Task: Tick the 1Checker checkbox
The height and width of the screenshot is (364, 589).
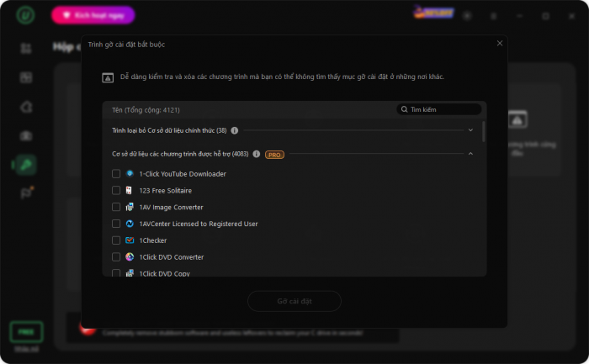Action: (116, 240)
